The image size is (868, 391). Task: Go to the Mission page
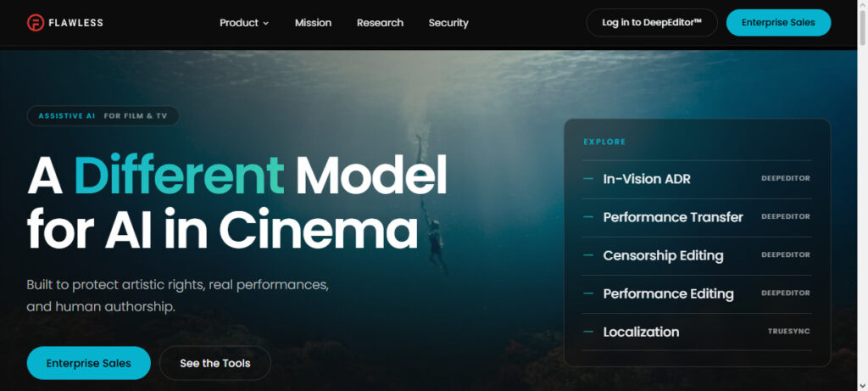tap(314, 23)
